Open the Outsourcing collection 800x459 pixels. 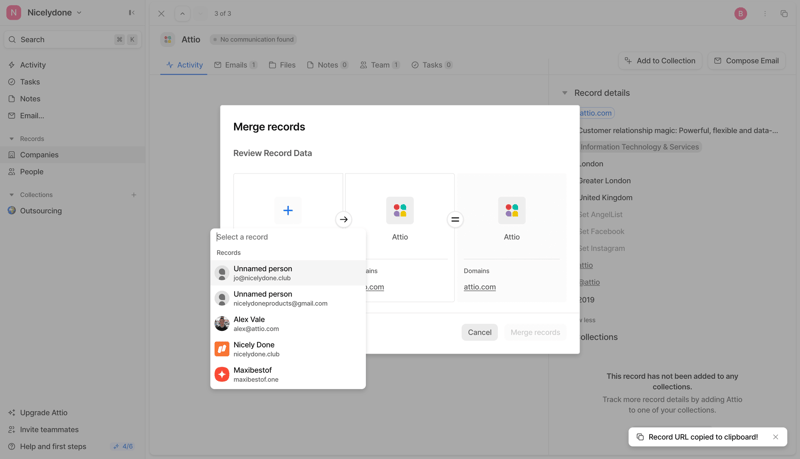coord(40,211)
